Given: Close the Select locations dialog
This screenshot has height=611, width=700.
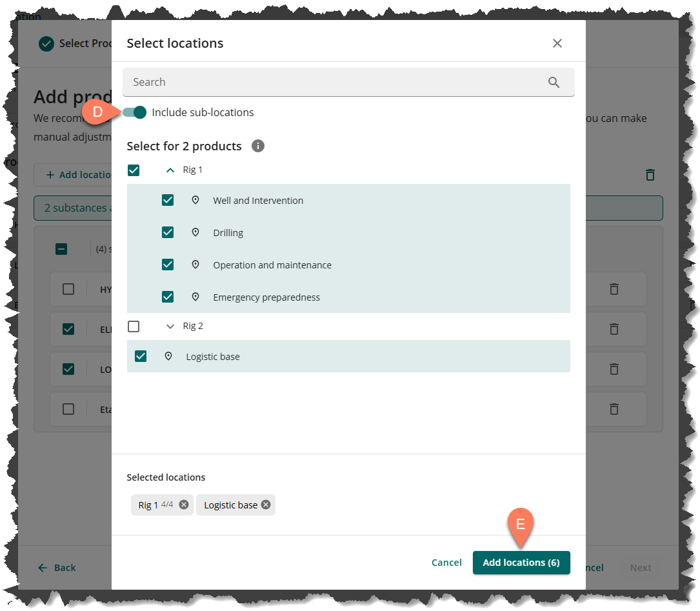Looking at the screenshot, I should (x=557, y=43).
